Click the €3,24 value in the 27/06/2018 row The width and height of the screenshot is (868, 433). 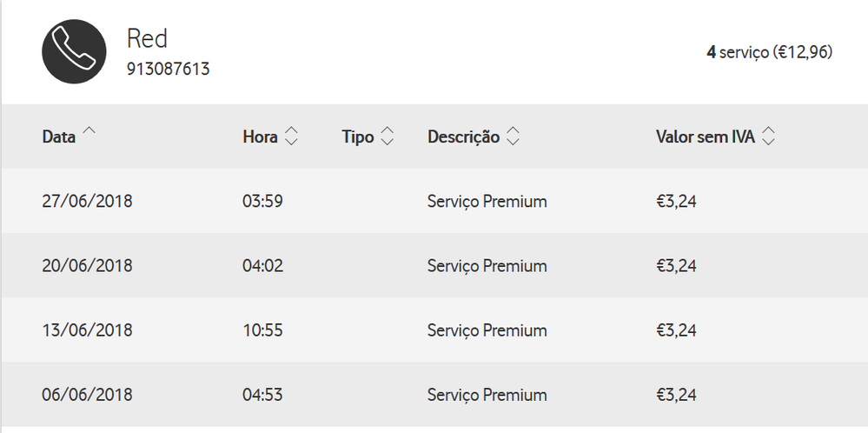pyautogui.click(x=676, y=201)
